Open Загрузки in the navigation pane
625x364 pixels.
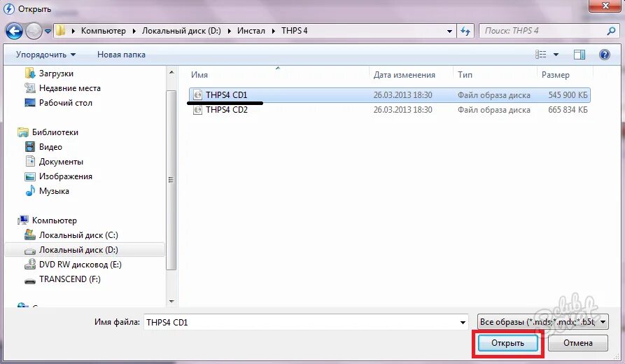(56, 73)
